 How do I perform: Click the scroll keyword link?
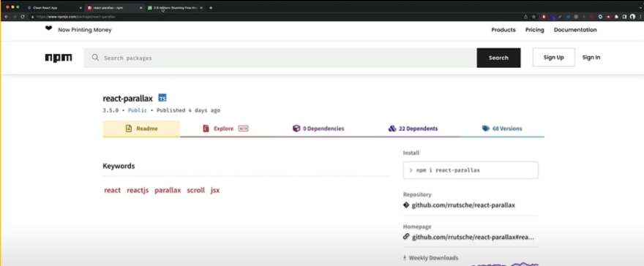[195, 190]
